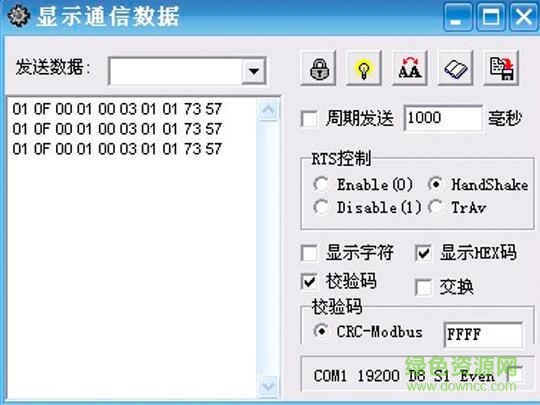Toggle the 交换 checkbox
Image resolution: width=540 pixels, height=405 pixels.
click(x=423, y=287)
